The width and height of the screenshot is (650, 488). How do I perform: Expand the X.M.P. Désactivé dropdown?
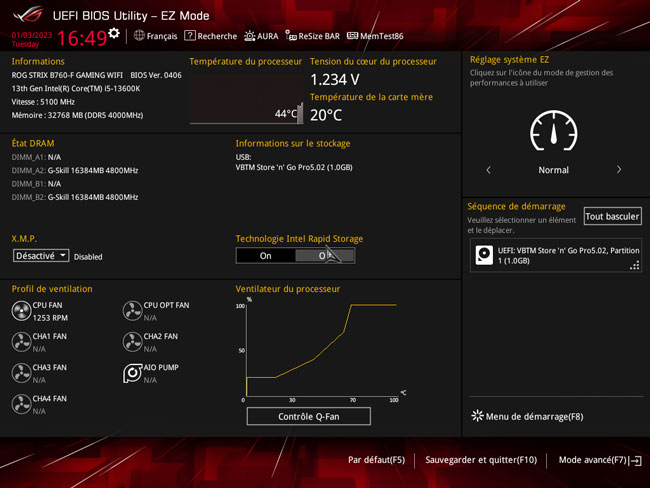41,256
